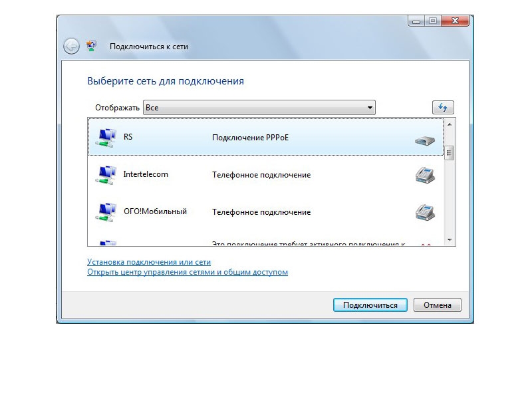The image size is (532, 399).
Task: Minimize the connection dialog window
Action: tap(416, 21)
